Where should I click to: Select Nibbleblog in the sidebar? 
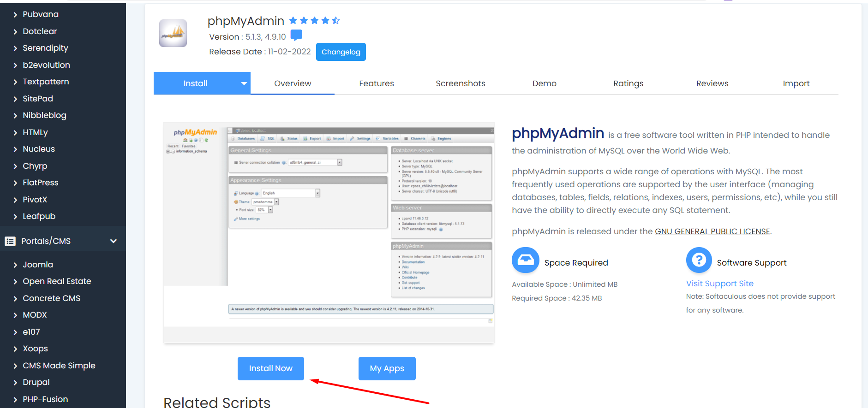click(x=45, y=115)
